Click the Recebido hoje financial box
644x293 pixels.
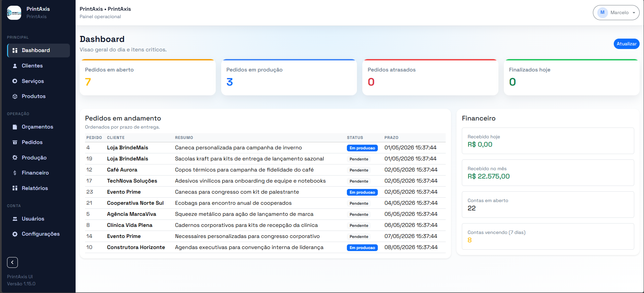548,141
